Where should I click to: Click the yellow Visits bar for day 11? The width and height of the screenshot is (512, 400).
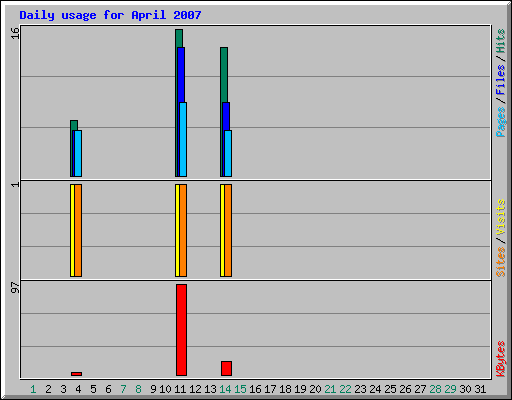(177, 230)
